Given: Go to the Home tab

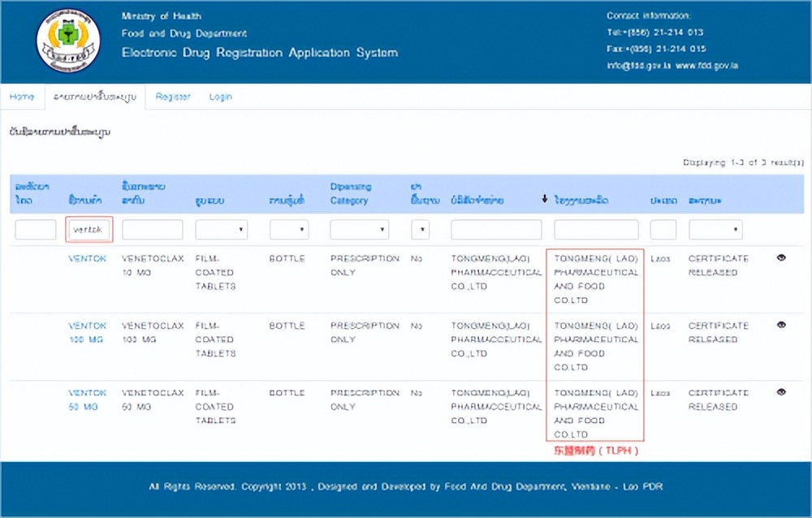Looking at the screenshot, I should coord(22,97).
